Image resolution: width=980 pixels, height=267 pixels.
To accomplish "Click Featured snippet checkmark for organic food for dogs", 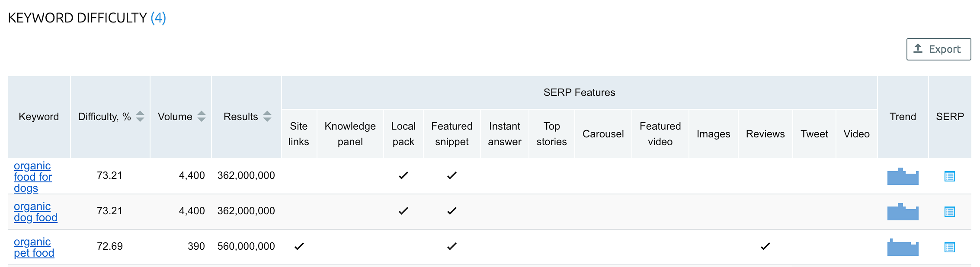I will 452,175.
